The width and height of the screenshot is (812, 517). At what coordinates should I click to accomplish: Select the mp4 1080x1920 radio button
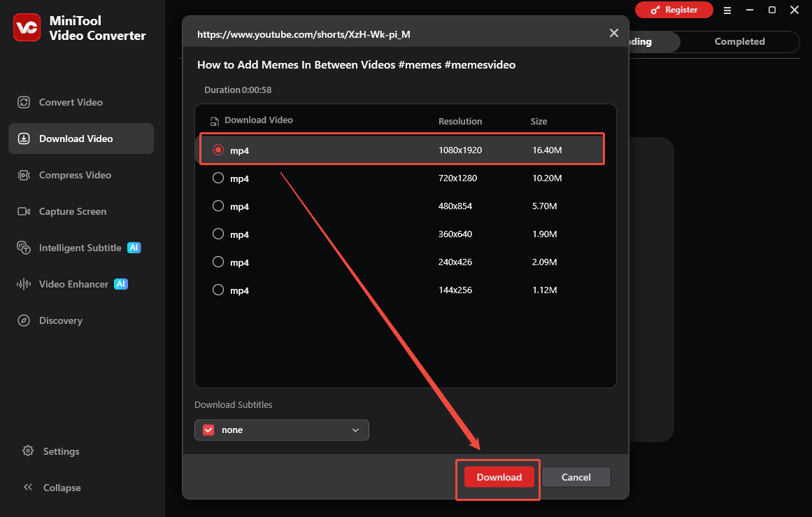coord(218,150)
